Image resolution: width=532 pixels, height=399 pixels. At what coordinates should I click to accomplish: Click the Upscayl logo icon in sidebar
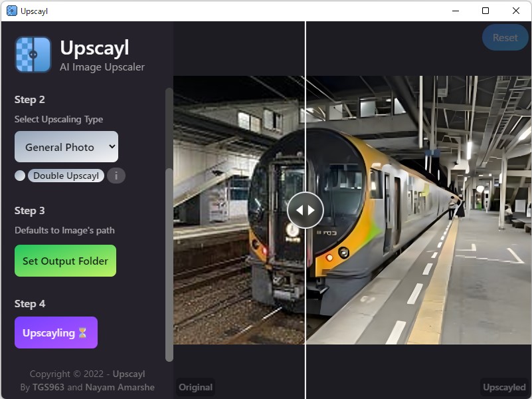[33, 55]
